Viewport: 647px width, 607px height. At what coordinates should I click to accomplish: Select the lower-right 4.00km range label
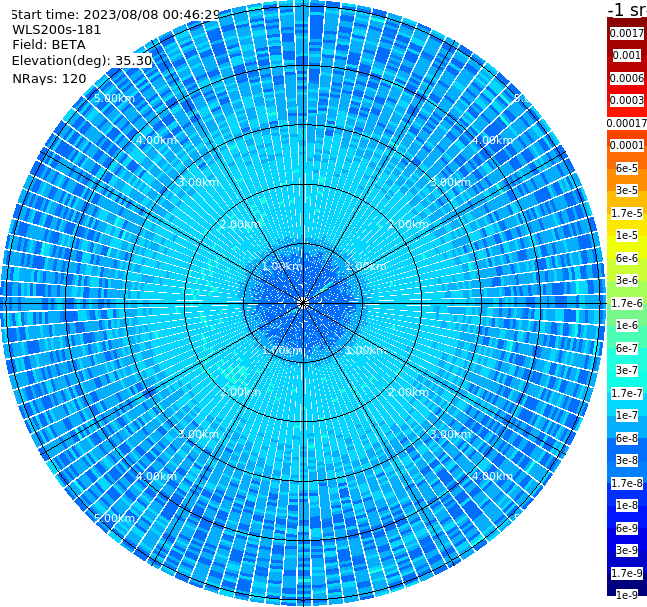pos(492,476)
